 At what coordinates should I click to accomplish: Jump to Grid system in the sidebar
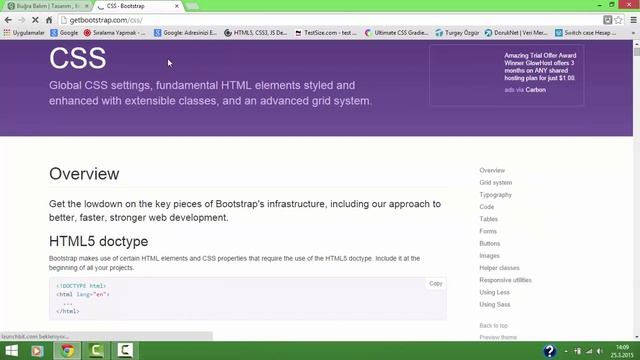pyautogui.click(x=496, y=182)
